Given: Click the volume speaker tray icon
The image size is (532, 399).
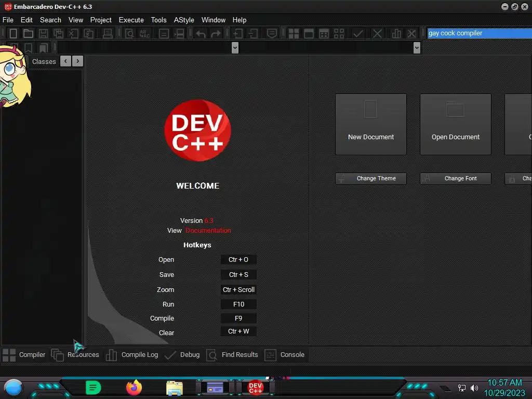Looking at the screenshot, I should 474,388.
